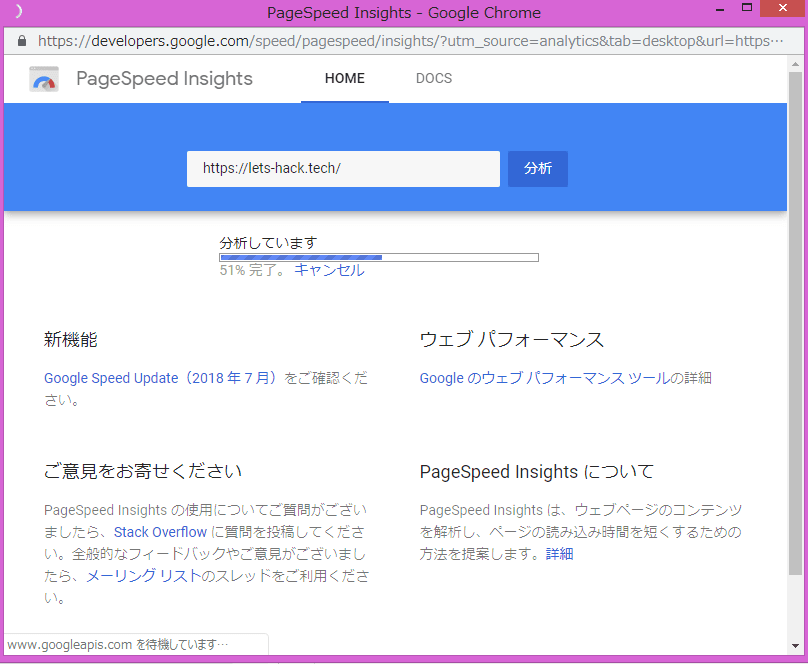Image resolution: width=808 pixels, height=664 pixels.
Task: Switch to the DOCS tab
Action: [434, 78]
